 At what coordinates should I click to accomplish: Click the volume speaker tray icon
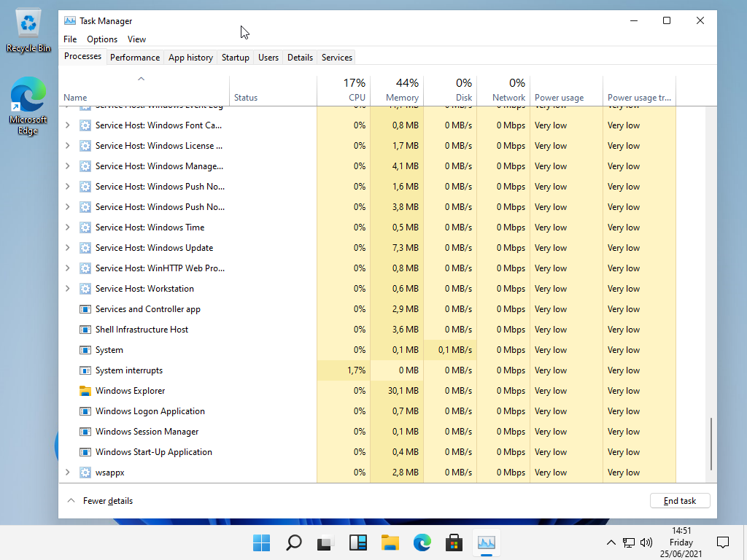coord(646,542)
